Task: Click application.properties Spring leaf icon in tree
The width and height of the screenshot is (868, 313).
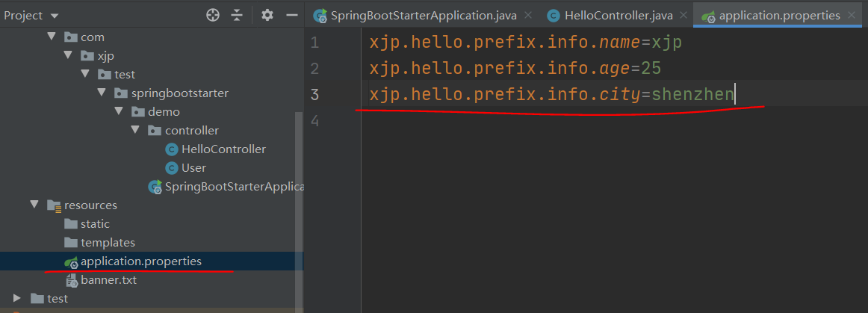Action: (71, 262)
